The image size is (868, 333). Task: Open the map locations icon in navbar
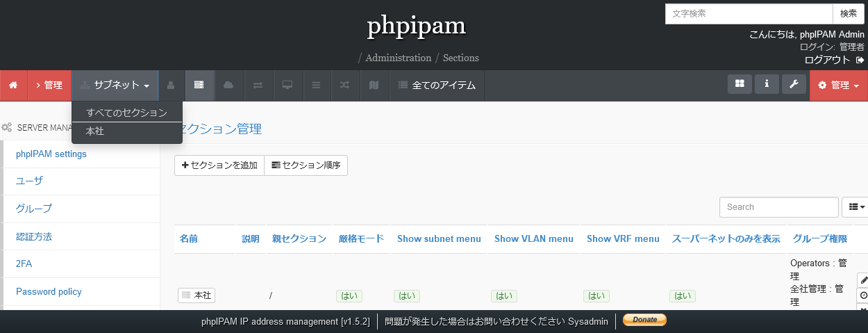point(374,85)
